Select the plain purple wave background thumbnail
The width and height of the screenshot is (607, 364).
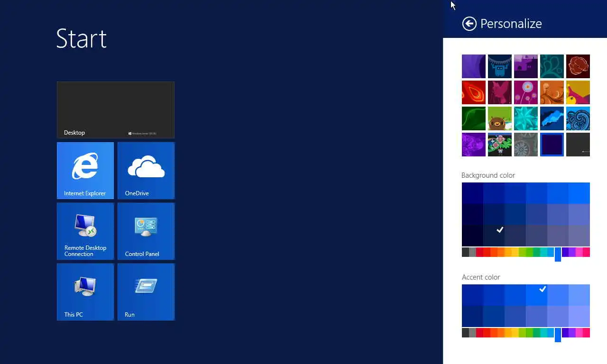coord(474,66)
